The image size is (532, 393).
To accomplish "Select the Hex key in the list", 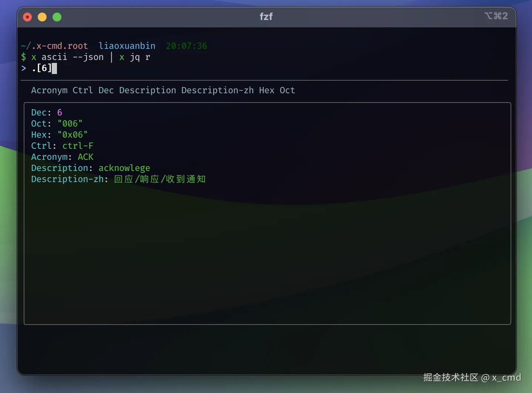I will pos(267,90).
